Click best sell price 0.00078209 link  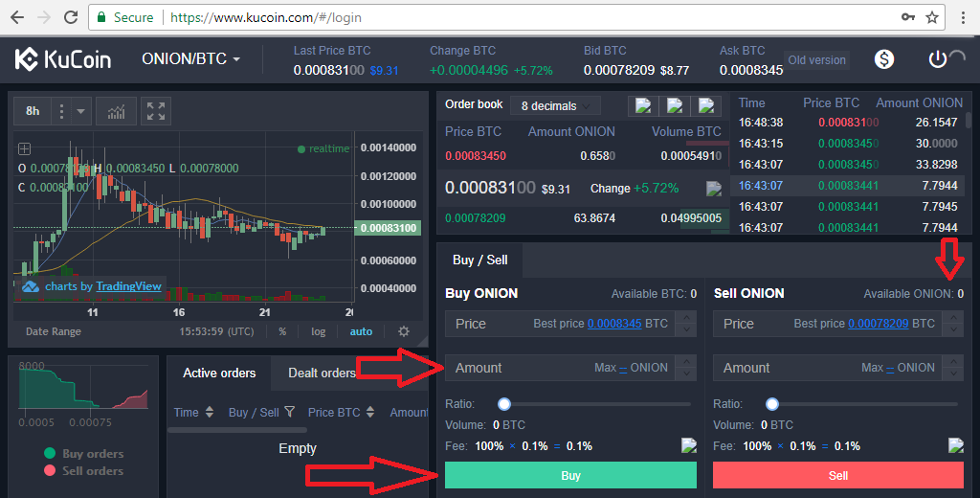(x=879, y=324)
